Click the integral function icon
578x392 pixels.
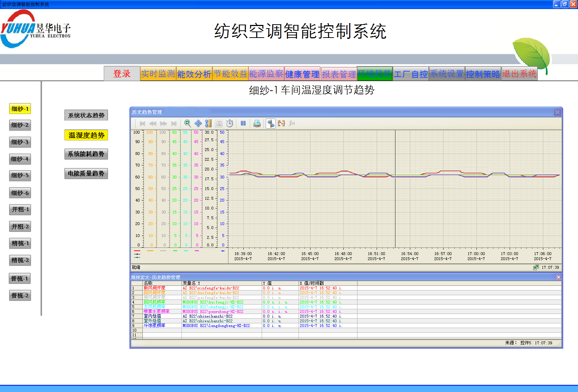(292, 124)
